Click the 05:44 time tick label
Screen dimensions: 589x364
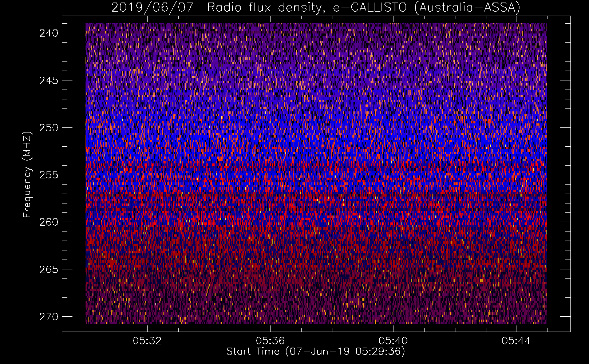coord(516,341)
